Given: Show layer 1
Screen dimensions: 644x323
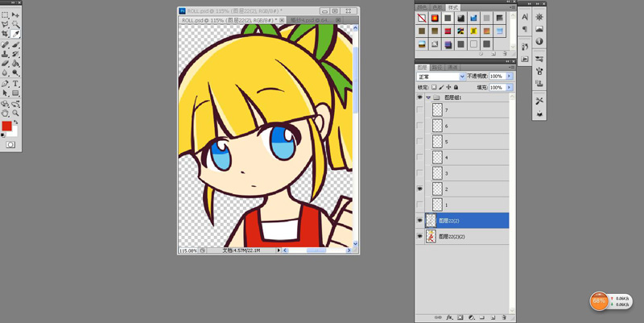Looking at the screenshot, I should pos(419,205).
